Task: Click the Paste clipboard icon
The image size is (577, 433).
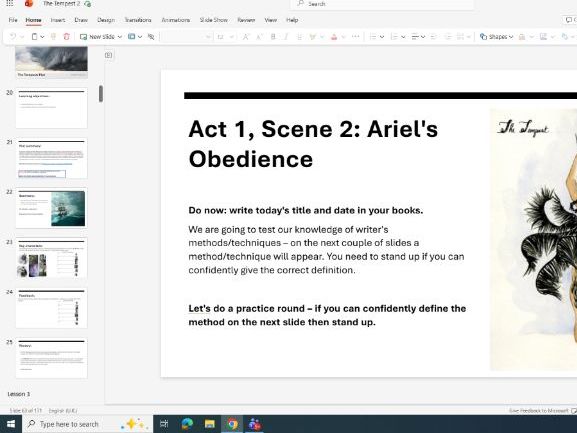Action: click(35, 37)
